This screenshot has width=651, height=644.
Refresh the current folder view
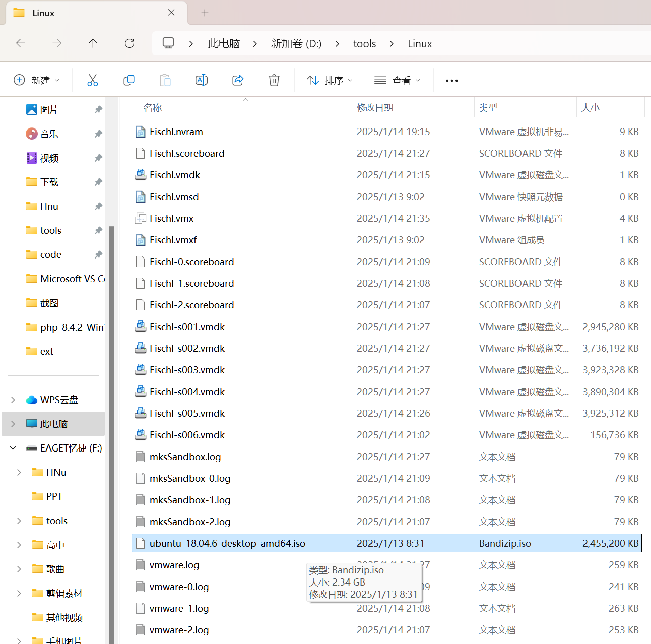pyautogui.click(x=129, y=43)
